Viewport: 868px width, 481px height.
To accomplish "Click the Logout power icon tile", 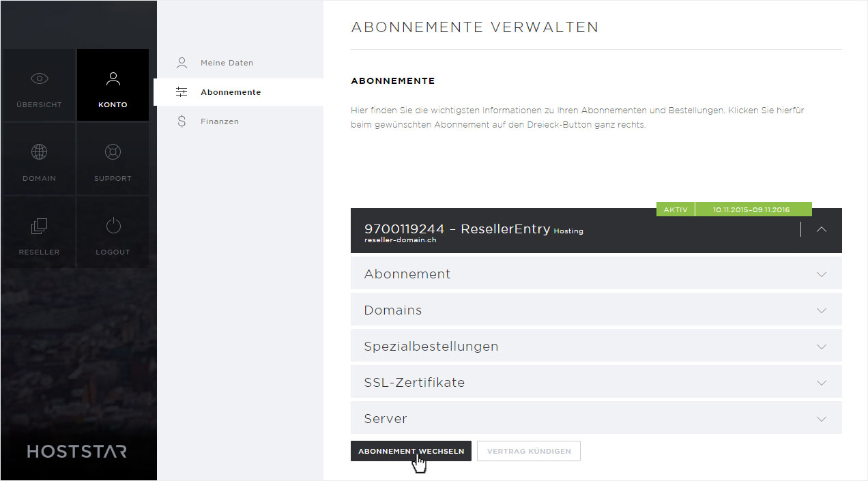I will coord(113,233).
